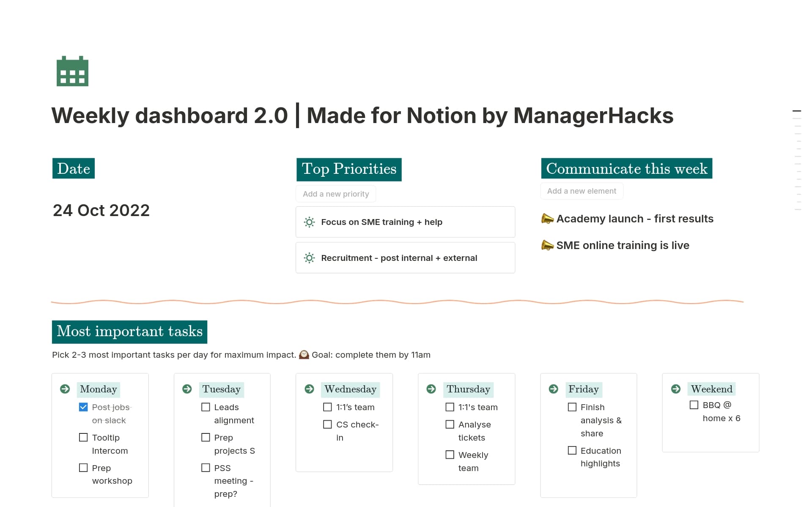
Task: Open the Focus on SME training card
Action: [405, 222]
